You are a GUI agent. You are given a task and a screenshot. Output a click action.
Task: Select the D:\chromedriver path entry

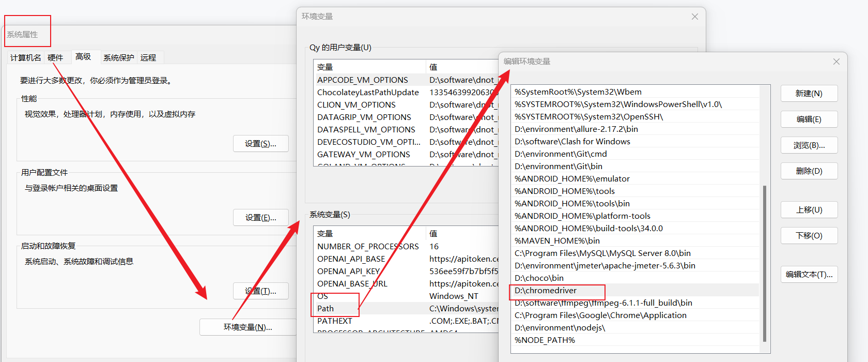546,291
